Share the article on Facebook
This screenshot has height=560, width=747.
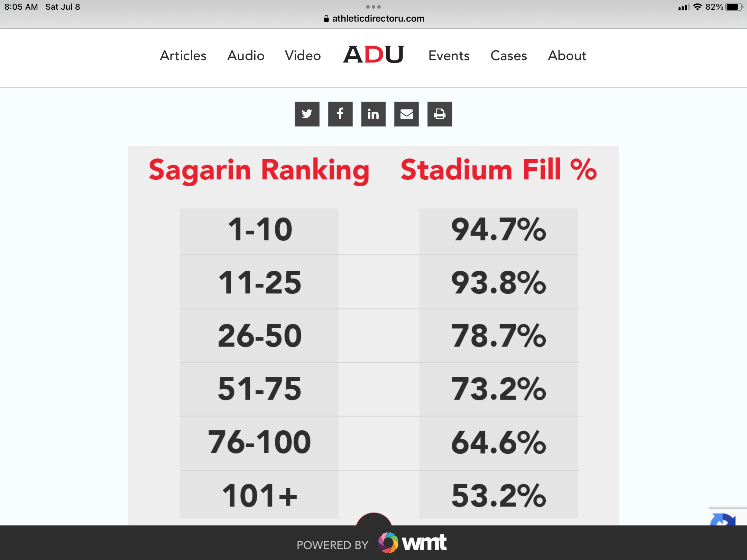point(340,114)
